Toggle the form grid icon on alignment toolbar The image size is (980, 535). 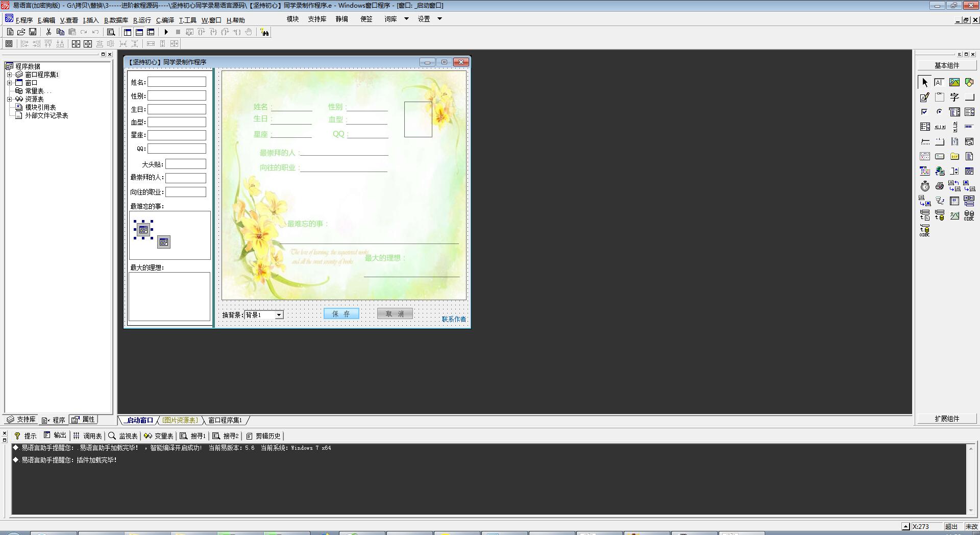tap(9, 44)
